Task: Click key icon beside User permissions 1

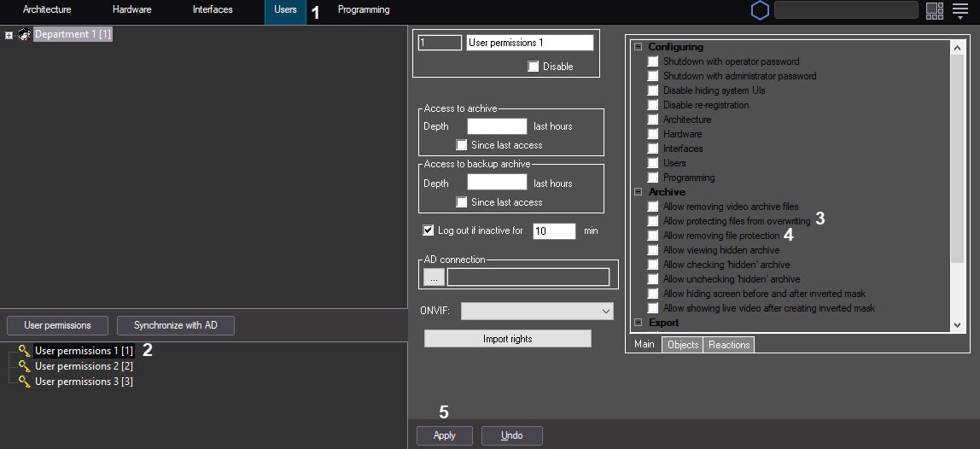Action: [x=24, y=351]
